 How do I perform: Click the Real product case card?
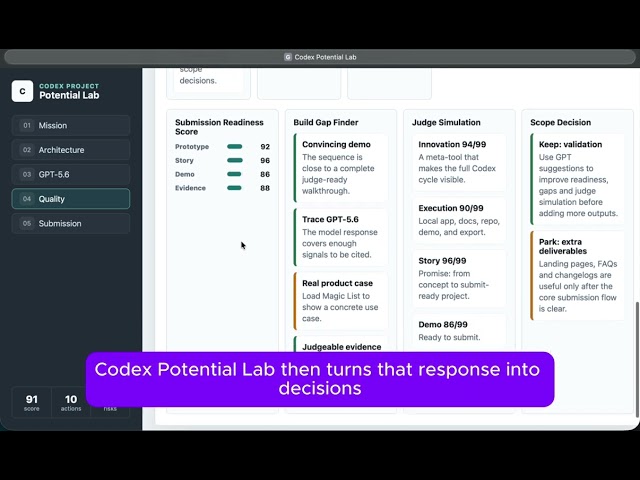pos(341,301)
